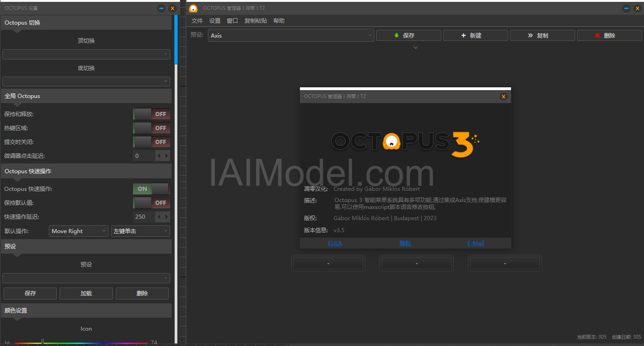Viewport: 644px width, 346px height.
Task: Close the Octopus about dialog
Action: (503, 97)
